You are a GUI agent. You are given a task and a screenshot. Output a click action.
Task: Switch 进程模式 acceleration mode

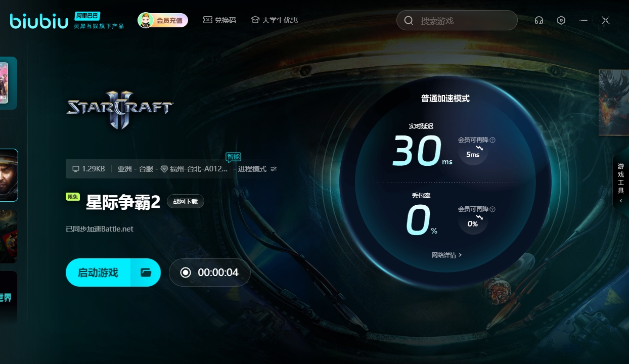click(252, 169)
